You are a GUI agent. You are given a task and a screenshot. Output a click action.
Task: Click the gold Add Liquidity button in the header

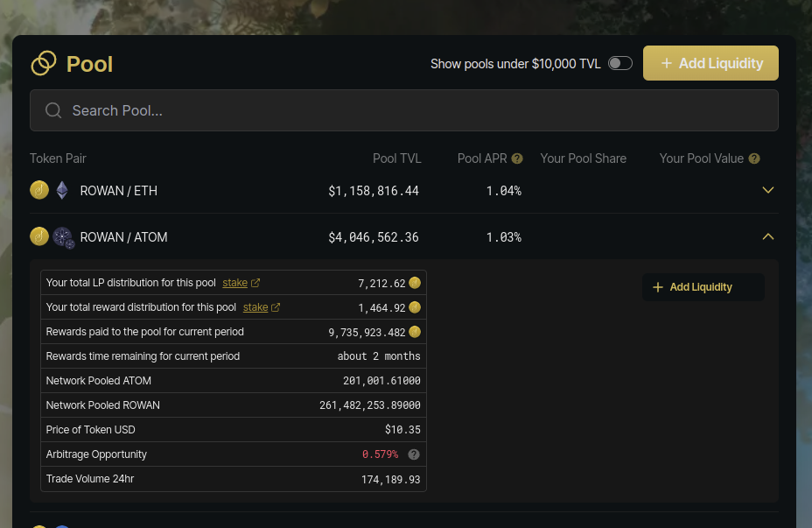point(710,63)
